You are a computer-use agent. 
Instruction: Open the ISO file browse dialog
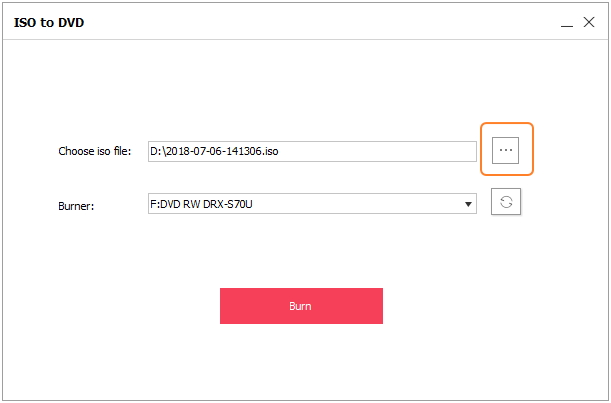[506, 149]
